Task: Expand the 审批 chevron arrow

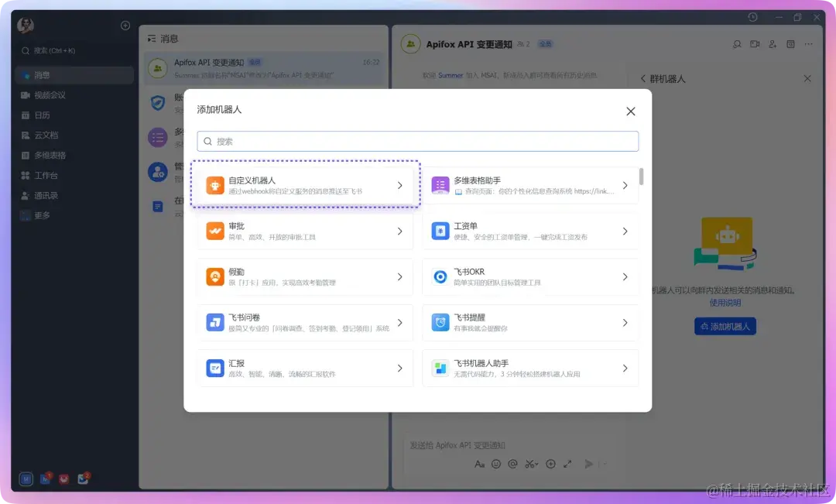Action: [400, 231]
